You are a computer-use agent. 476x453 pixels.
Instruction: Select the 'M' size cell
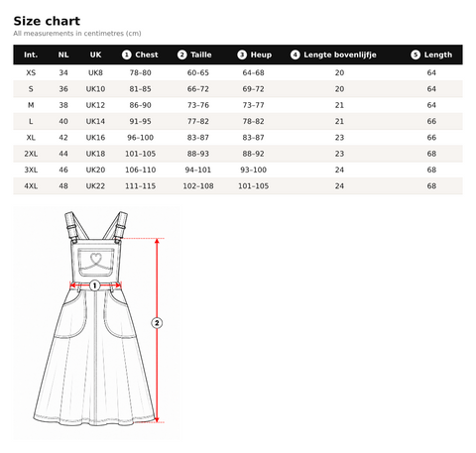pos(31,105)
